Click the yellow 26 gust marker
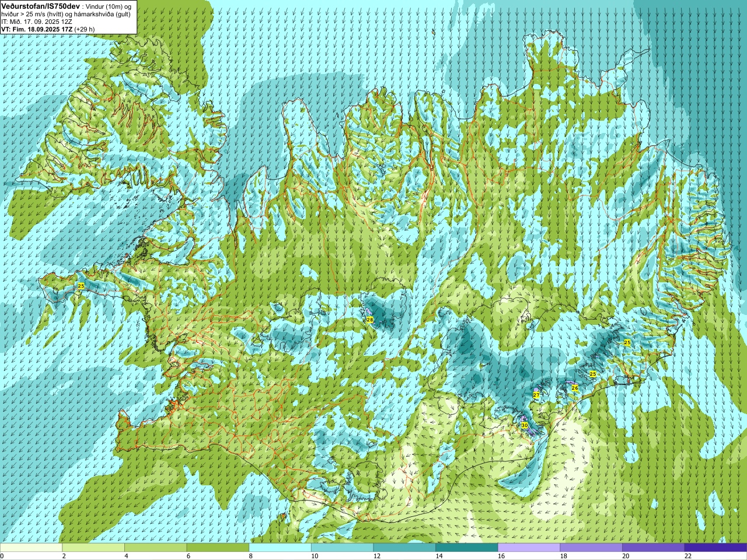The image size is (747, 560). [x=575, y=388]
